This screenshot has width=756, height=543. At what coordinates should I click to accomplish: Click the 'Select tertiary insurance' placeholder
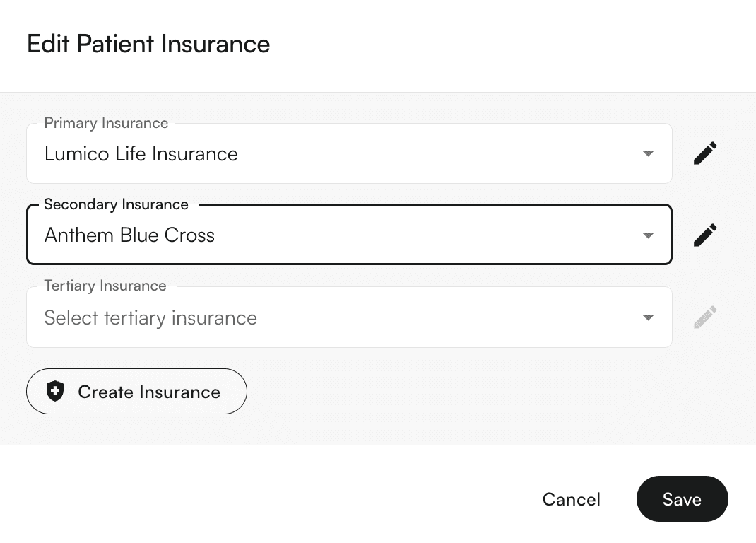coord(150,318)
